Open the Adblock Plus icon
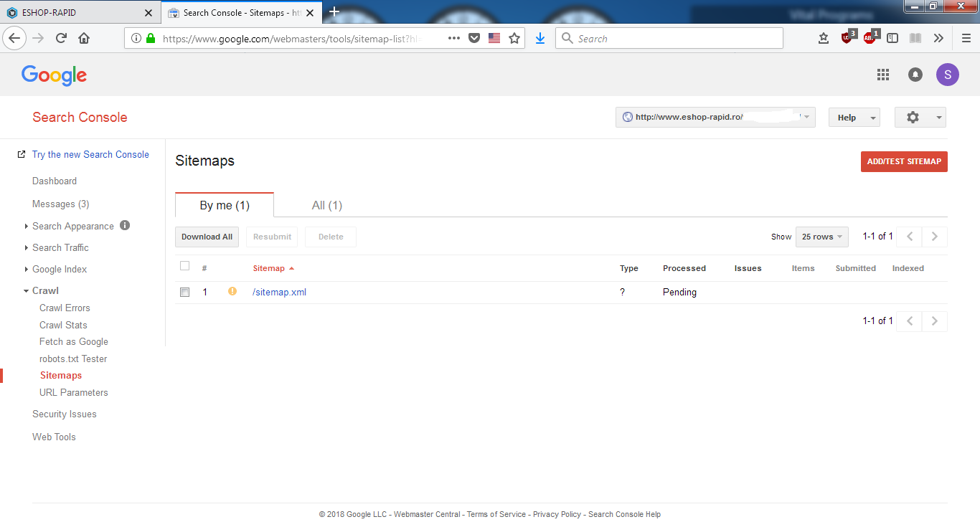This screenshot has height=522, width=980. point(870,38)
